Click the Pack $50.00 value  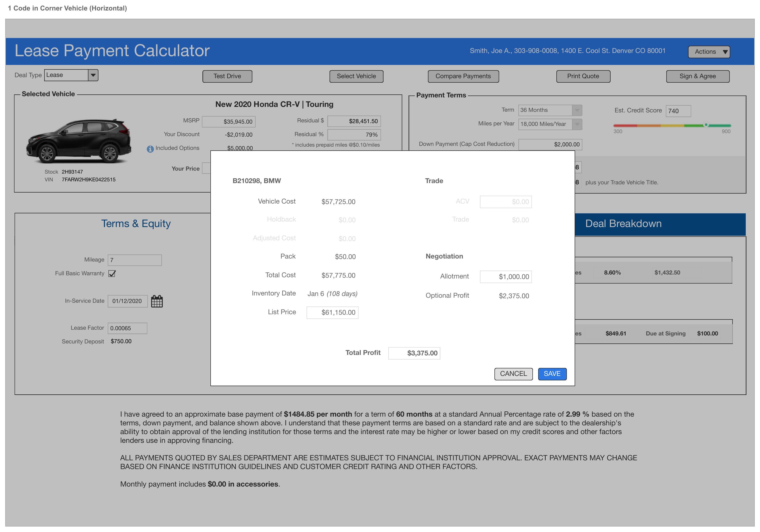pyautogui.click(x=345, y=257)
